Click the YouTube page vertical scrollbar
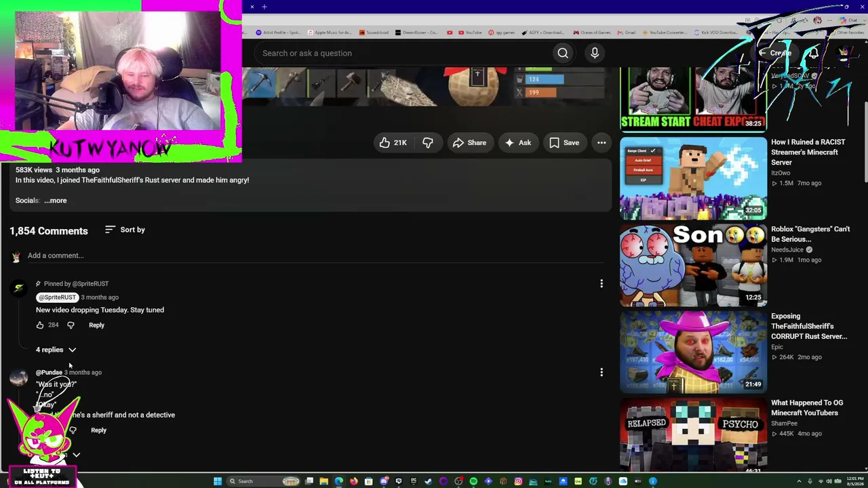The width and height of the screenshot is (868, 488). click(x=865, y=142)
